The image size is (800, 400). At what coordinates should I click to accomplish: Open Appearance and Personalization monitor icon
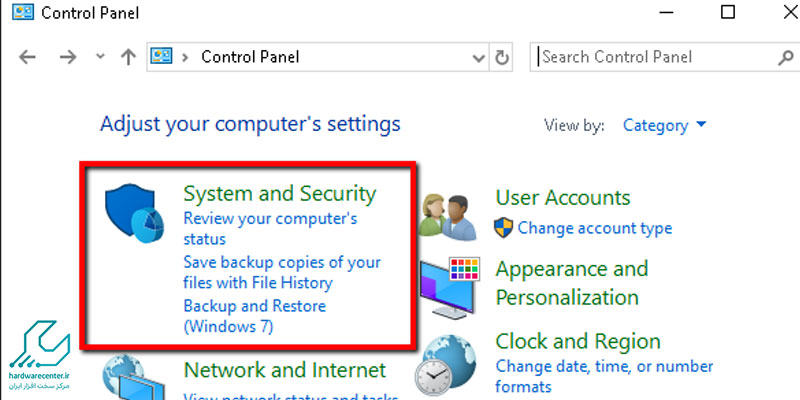[x=449, y=288]
